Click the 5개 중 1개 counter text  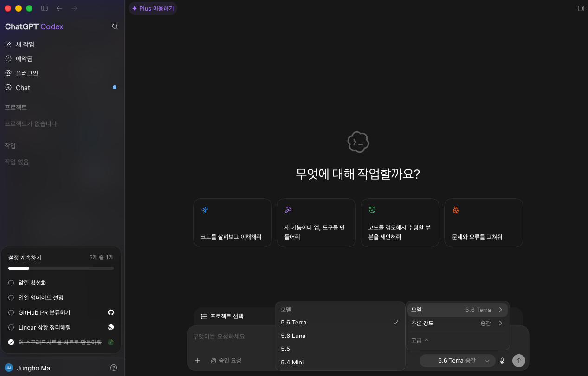click(102, 258)
